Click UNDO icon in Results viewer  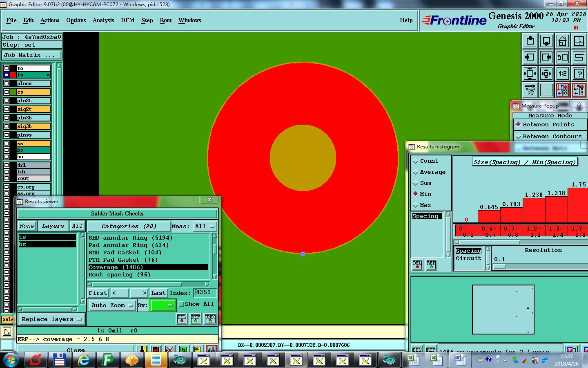(210, 319)
